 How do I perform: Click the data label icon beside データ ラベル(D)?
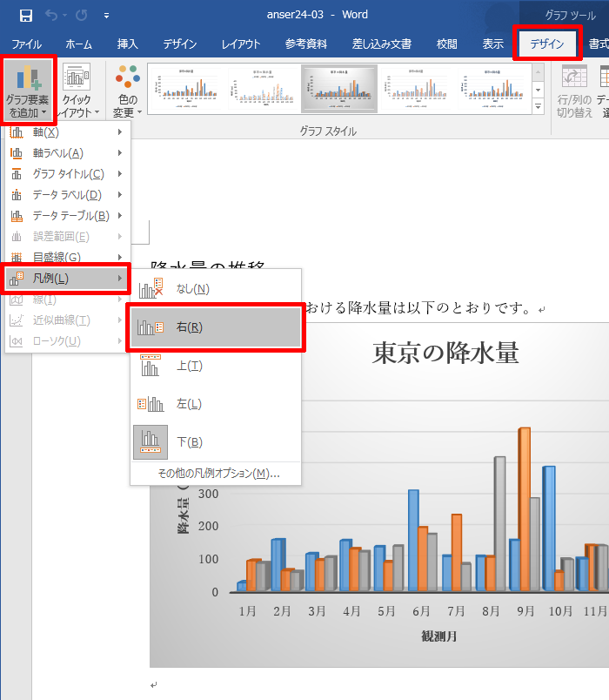pyautogui.click(x=17, y=195)
